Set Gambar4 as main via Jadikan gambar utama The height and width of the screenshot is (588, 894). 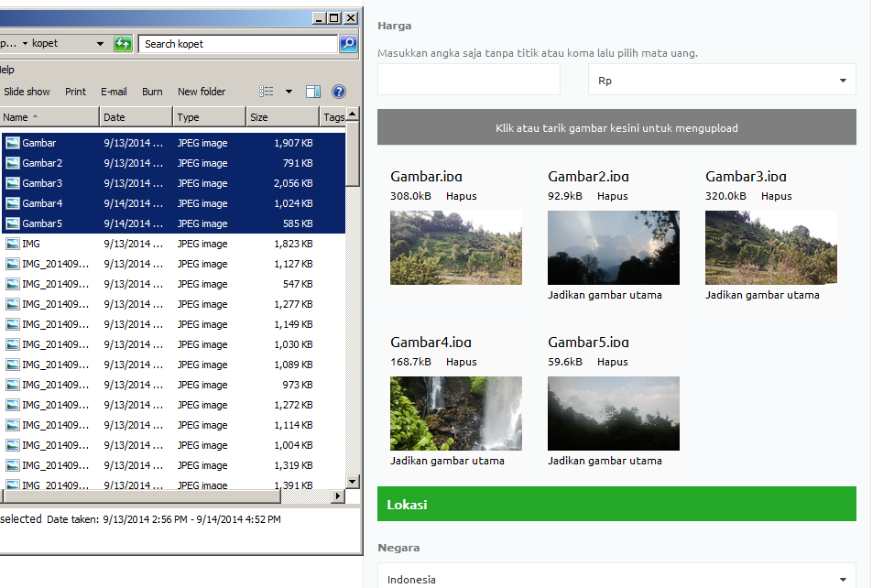tap(447, 461)
